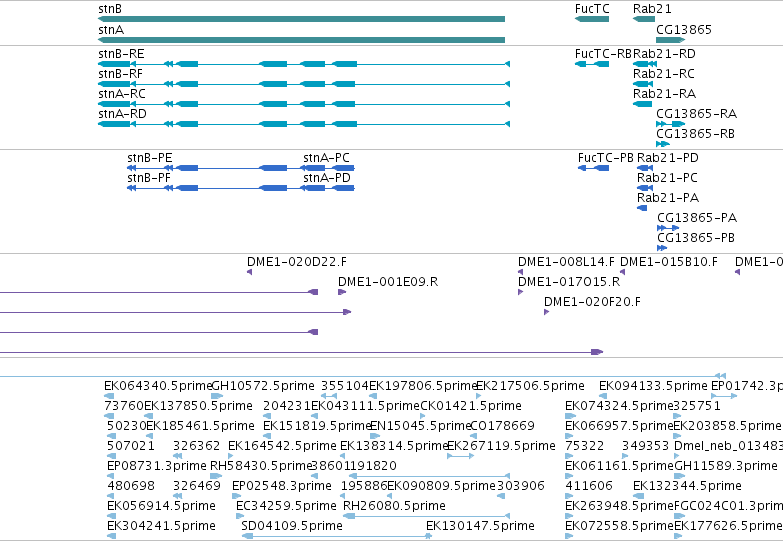The width and height of the screenshot is (783, 541).
Task: Open the RH58430.5prime EST label
Action: [261, 466]
